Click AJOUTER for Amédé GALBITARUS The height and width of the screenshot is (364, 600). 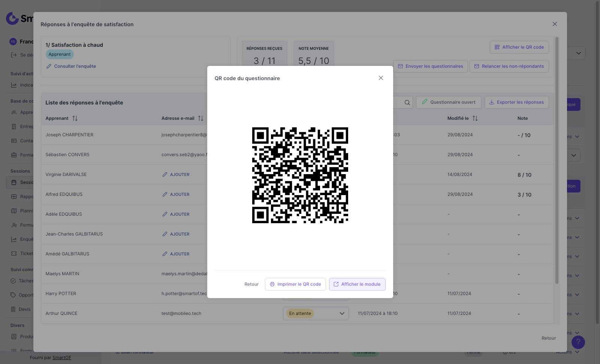tap(176, 254)
